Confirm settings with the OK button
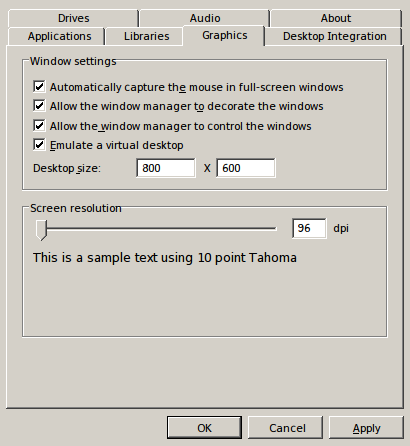 (204, 428)
